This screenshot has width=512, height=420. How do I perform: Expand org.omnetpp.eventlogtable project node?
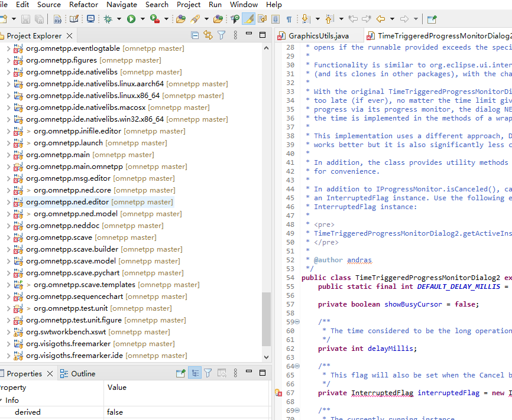point(8,48)
